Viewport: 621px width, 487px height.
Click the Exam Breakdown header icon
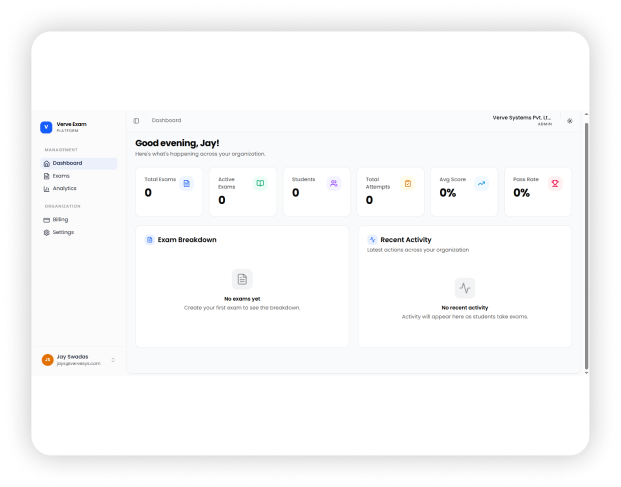[x=149, y=240]
